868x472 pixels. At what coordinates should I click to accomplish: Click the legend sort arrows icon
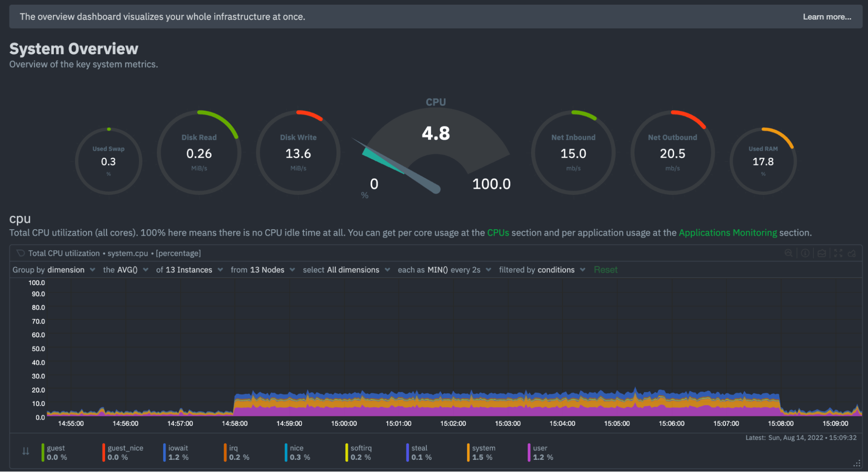(26, 452)
